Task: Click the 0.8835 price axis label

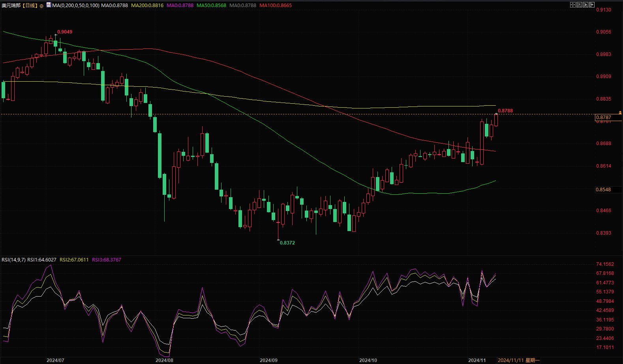Action: click(x=604, y=99)
